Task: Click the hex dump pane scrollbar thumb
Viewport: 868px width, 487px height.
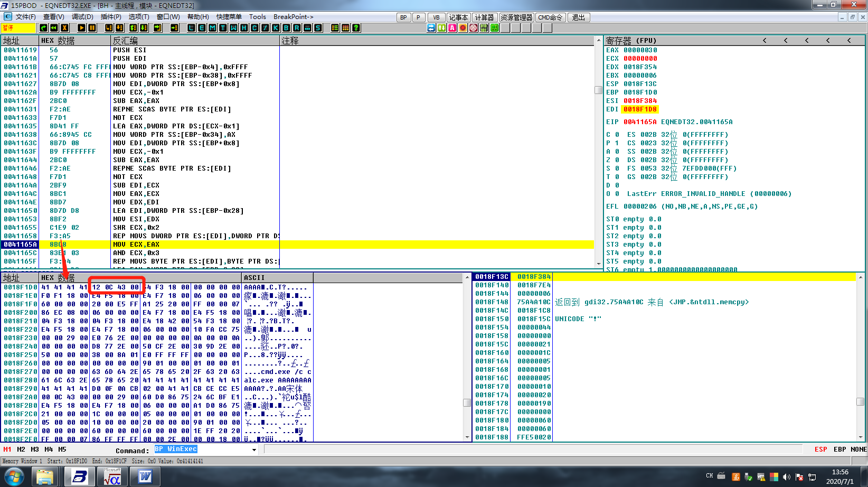Action: tap(467, 402)
